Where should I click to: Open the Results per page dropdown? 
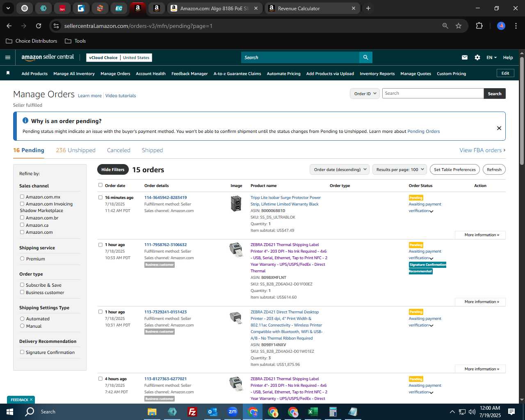400,169
